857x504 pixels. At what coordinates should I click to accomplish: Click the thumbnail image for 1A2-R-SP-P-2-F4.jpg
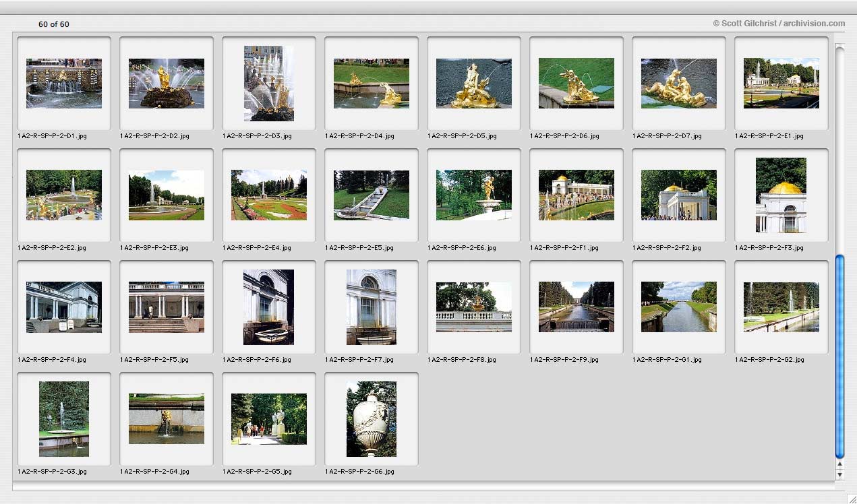[64, 307]
